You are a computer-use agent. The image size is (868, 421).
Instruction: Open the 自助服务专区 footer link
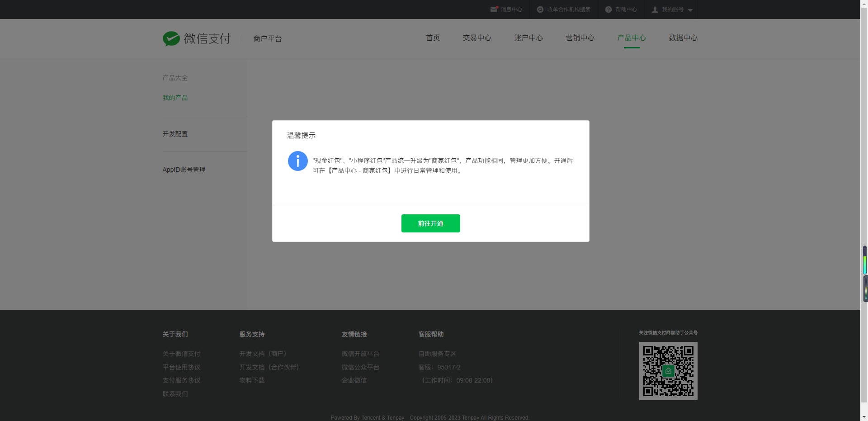point(437,354)
